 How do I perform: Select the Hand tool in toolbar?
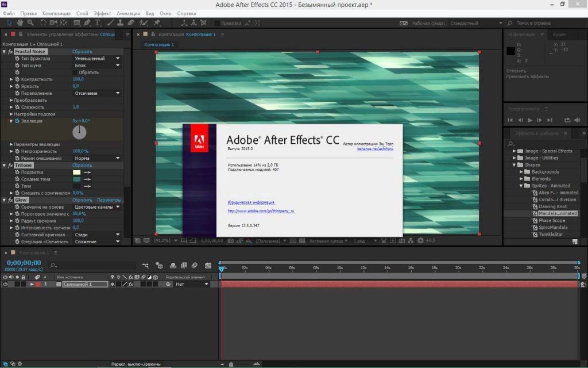20,23
